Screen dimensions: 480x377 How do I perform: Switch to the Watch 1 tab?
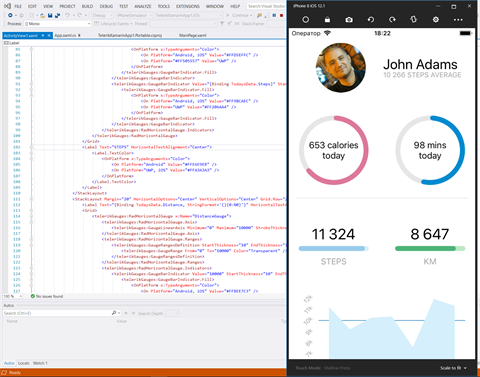tap(40, 363)
